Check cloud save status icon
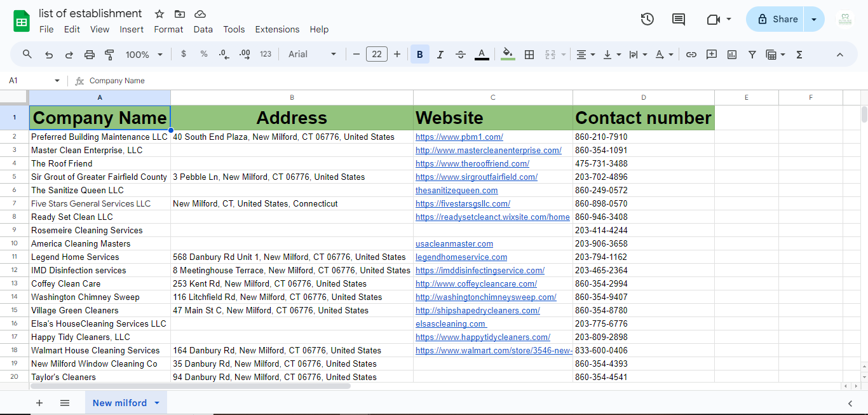Viewport: 868px width, 415px height. pos(200,14)
